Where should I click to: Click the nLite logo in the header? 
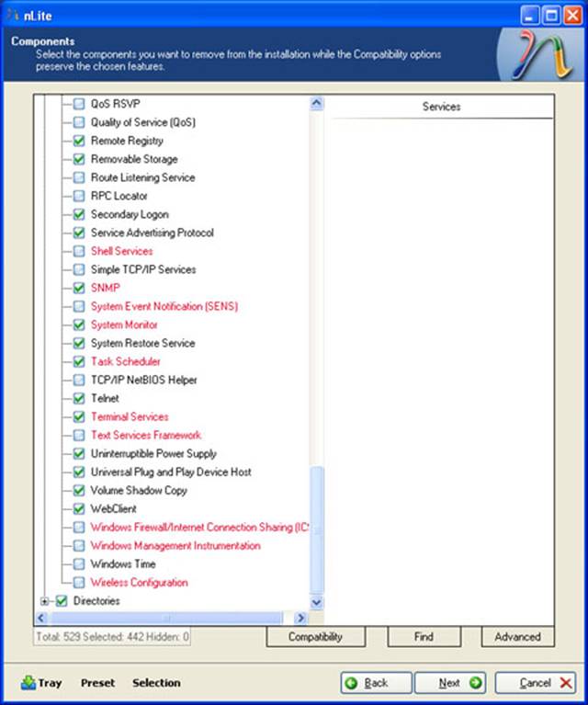pyautogui.click(x=539, y=54)
